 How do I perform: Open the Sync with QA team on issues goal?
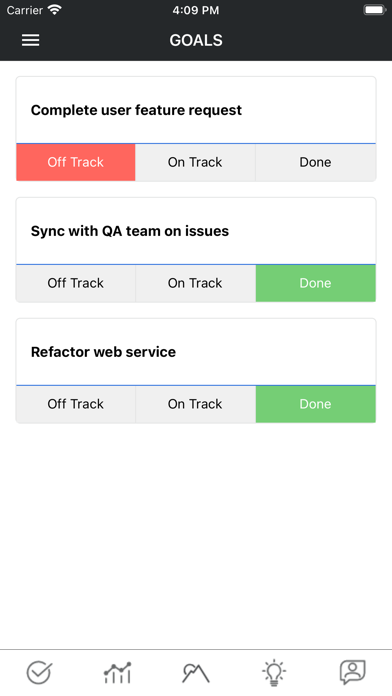(x=196, y=231)
